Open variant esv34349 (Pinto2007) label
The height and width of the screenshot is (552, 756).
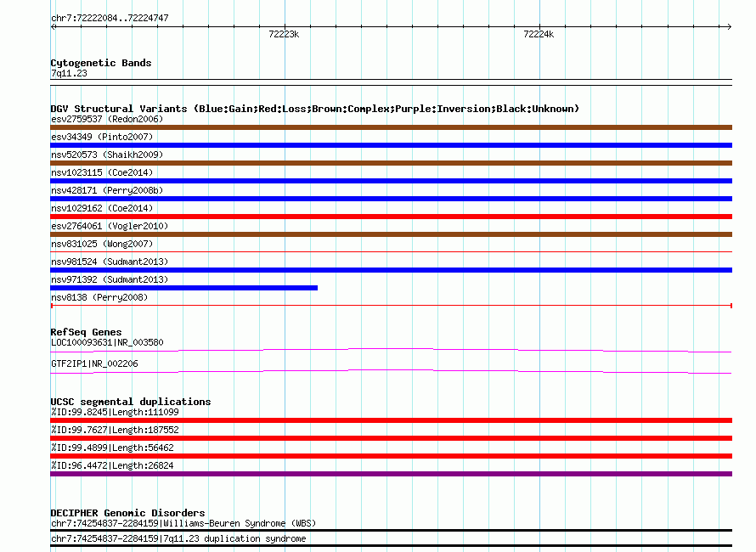pos(102,137)
